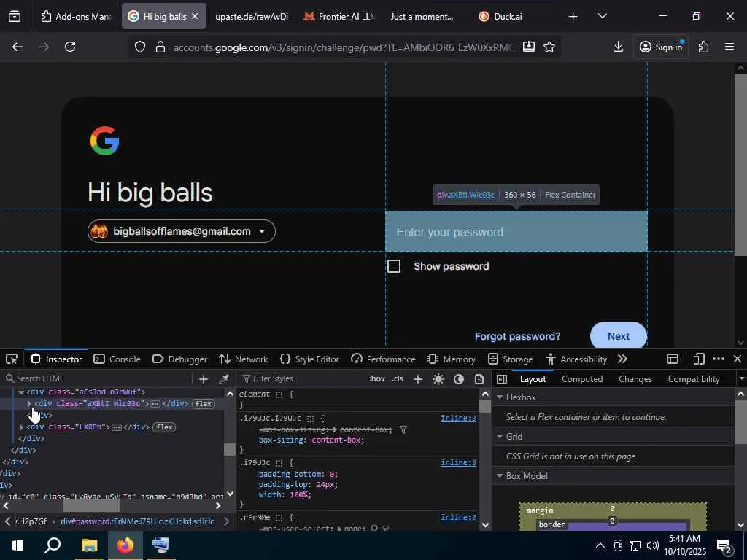Open the Downloads panel
The height and width of the screenshot is (560, 747).
click(618, 47)
